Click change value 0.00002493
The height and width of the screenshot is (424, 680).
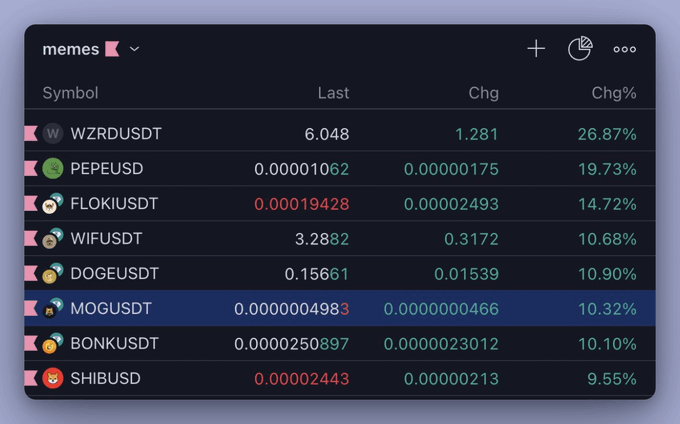click(451, 204)
